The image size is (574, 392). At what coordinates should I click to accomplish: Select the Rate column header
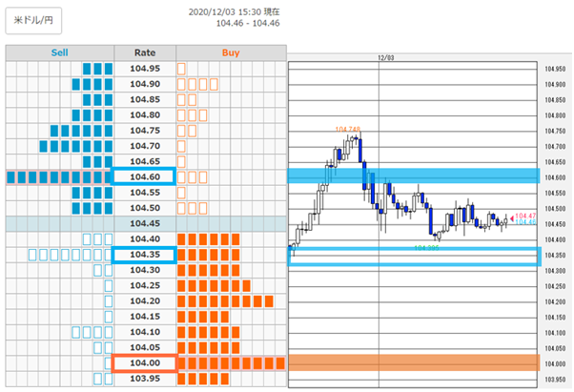click(x=145, y=52)
